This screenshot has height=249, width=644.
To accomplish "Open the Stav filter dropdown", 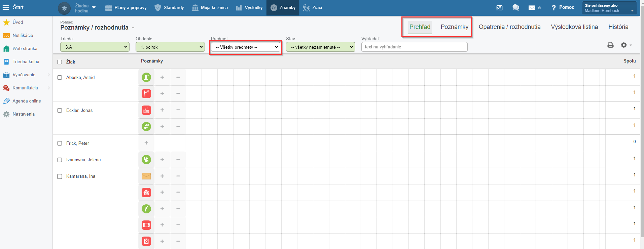I will pyautogui.click(x=320, y=47).
